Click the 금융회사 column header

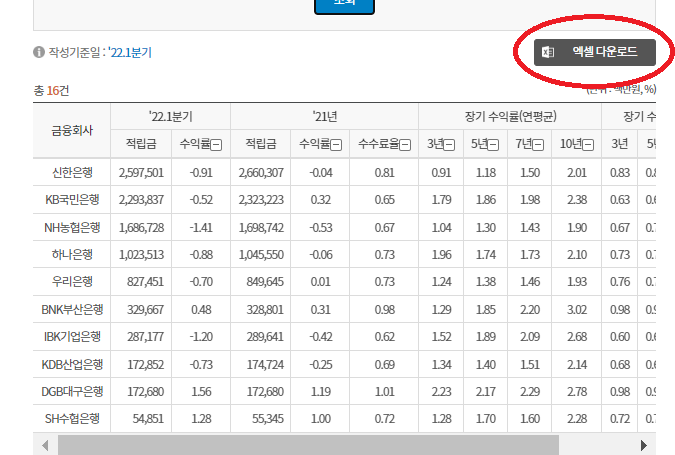(72, 130)
